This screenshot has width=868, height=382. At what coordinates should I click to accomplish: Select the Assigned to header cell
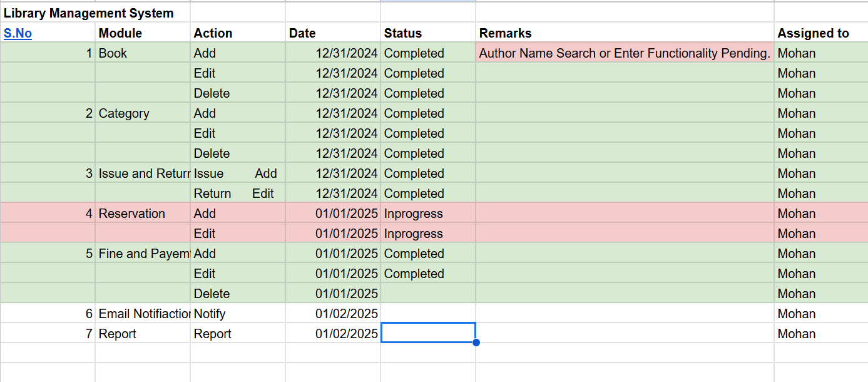(813, 34)
